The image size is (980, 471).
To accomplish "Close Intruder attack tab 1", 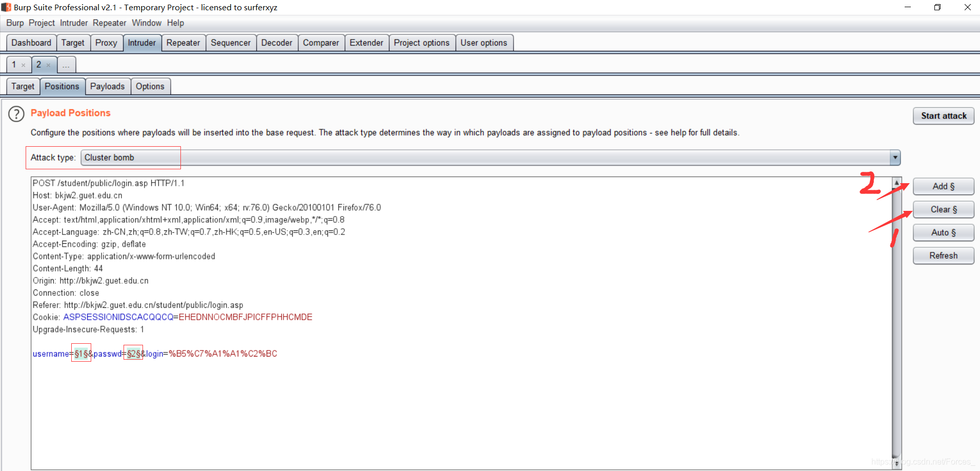I will tap(23, 65).
